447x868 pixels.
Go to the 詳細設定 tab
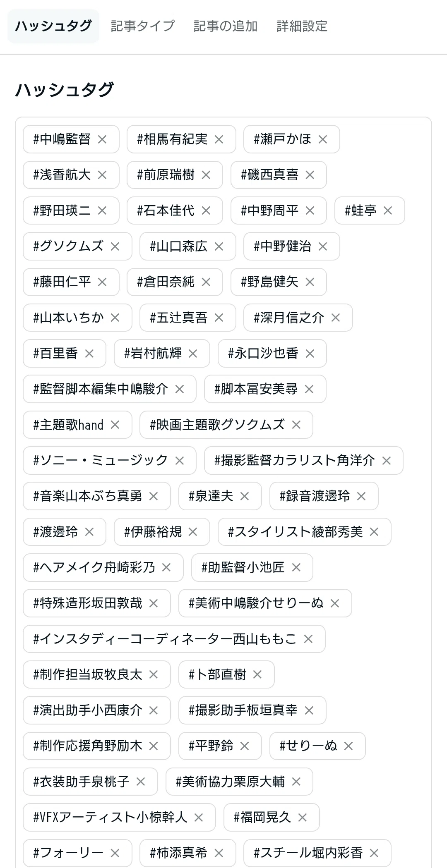pyautogui.click(x=302, y=26)
